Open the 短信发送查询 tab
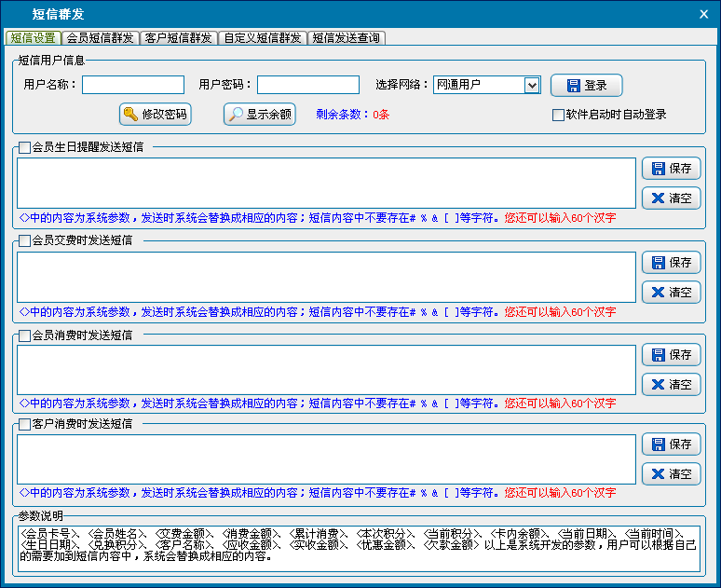Screen dimensions: 721x588 pyautogui.click(x=347, y=38)
